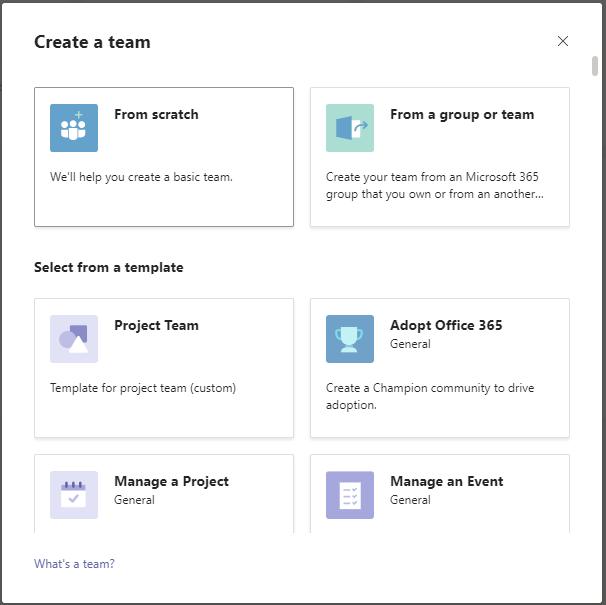Select the Project Team shapes icon
Viewport: 606px width, 605px height.
74,339
